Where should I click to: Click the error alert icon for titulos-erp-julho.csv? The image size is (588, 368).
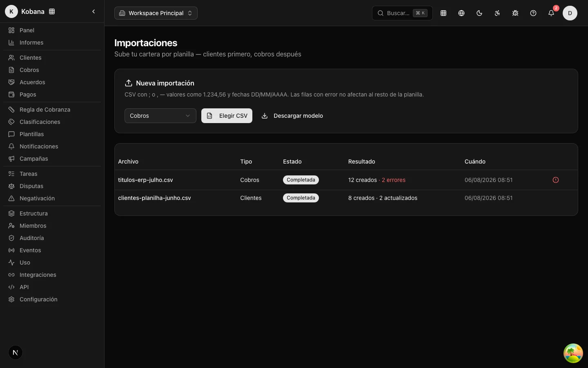click(x=556, y=180)
